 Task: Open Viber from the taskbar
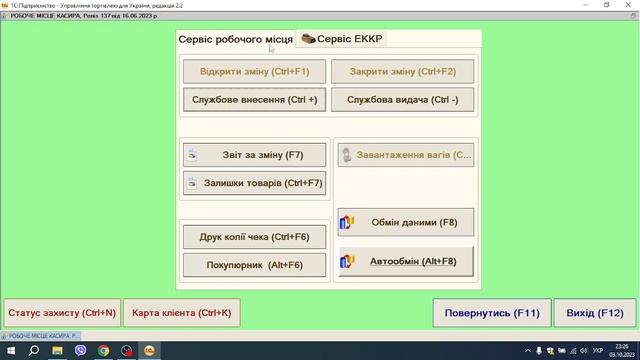click(x=80, y=351)
